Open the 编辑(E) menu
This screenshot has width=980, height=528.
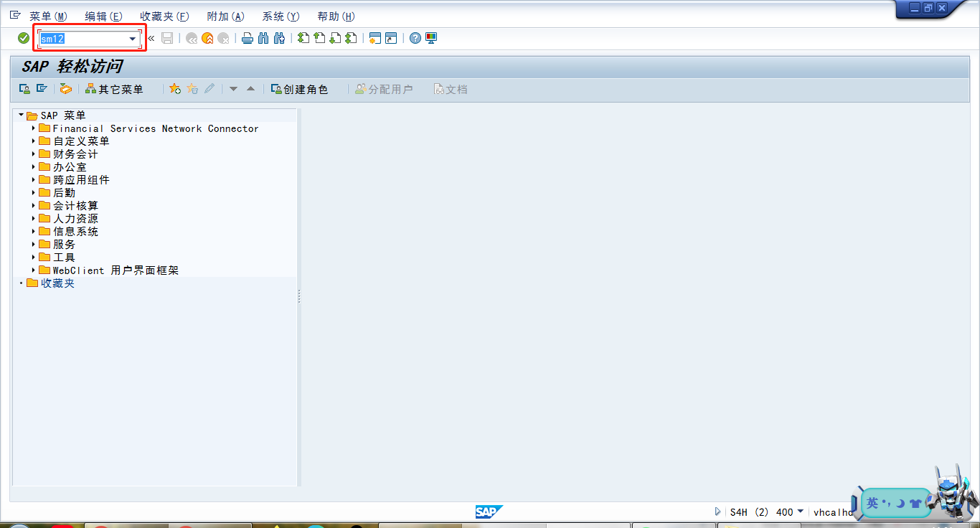click(103, 16)
